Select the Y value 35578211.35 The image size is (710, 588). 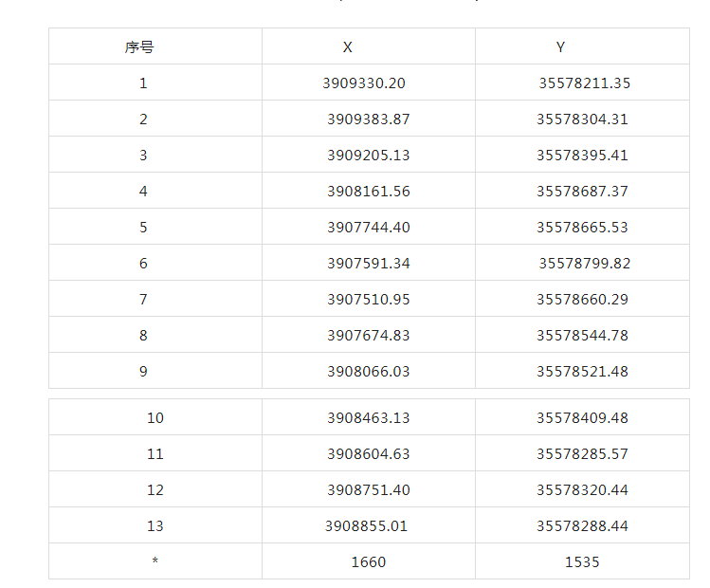point(584,83)
